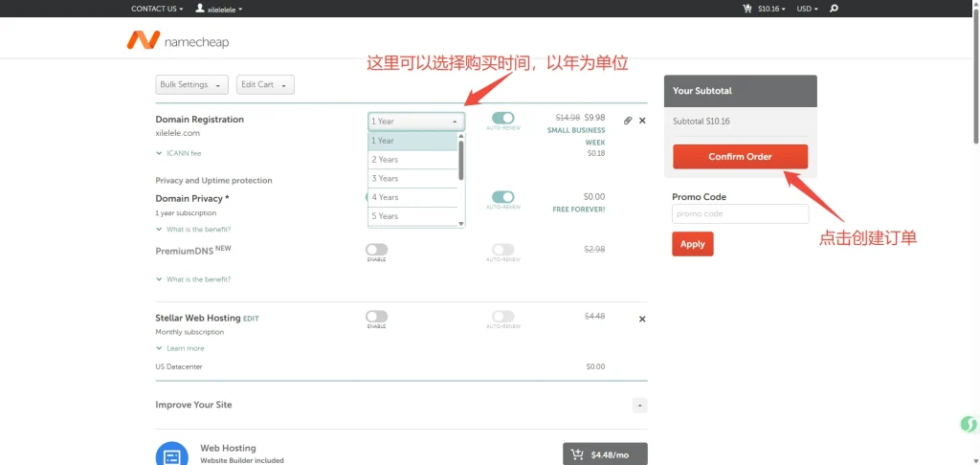Viewport: 980px width, 465px height.
Task: Click Apply to submit promo code
Action: coord(693,244)
